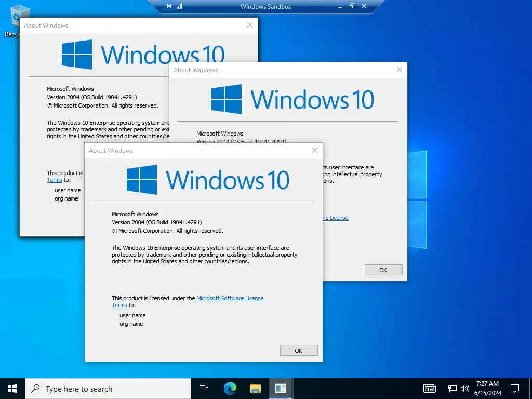
Task: Open Task View from the taskbar
Action: click(204, 389)
